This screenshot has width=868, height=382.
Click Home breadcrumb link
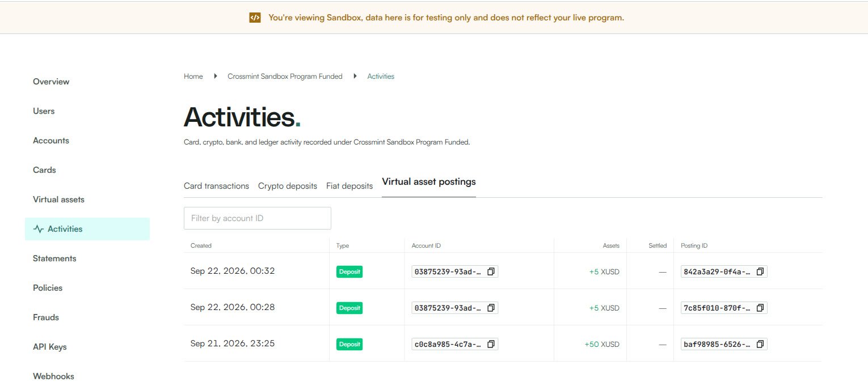click(193, 76)
